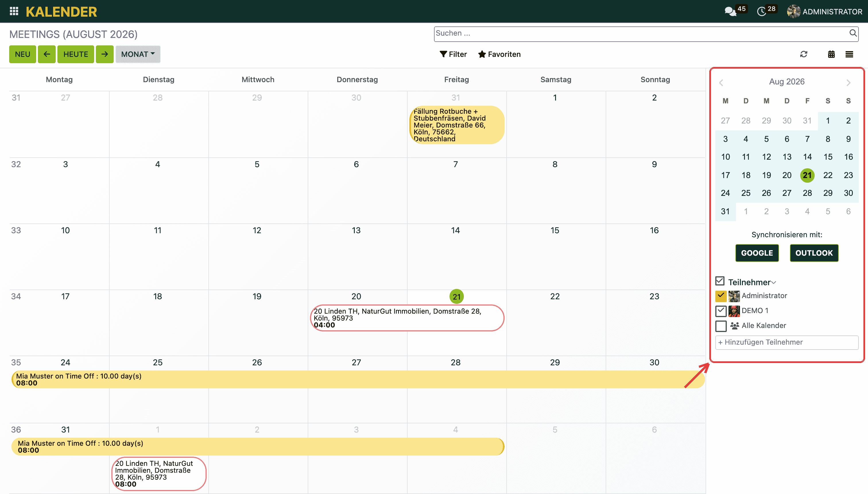
Task: Toggle the DEMO 1 attendee checkbox
Action: coord(721,311)
